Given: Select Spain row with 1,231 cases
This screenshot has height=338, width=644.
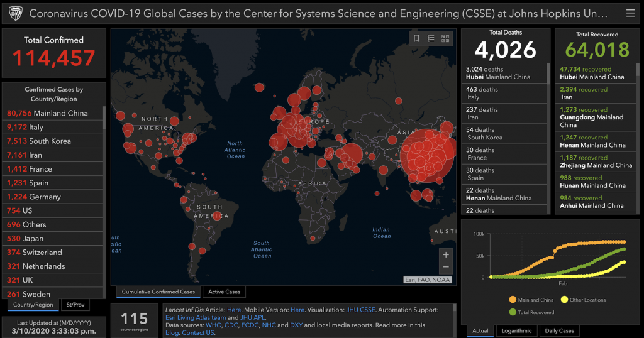Looking at the screenshot, I should (52, 183).
